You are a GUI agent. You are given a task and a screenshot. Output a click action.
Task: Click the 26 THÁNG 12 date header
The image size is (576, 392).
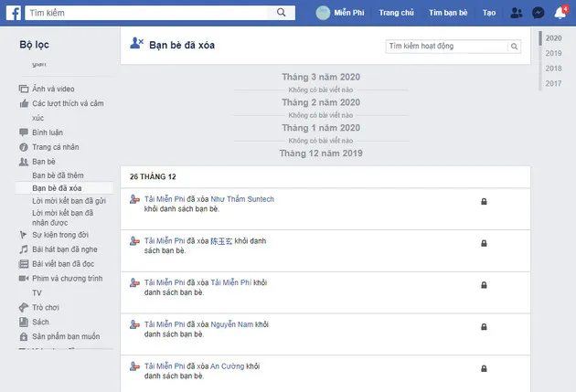(153, 177)
